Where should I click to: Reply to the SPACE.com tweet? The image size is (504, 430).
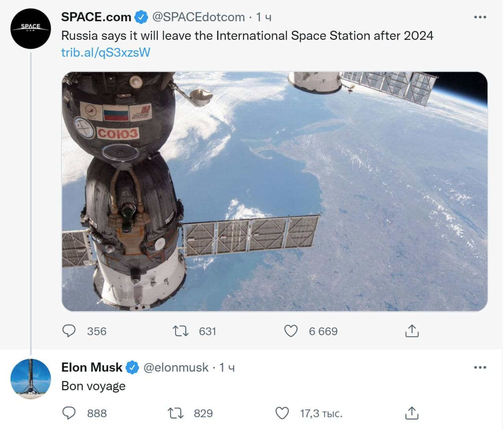(69, 331)
